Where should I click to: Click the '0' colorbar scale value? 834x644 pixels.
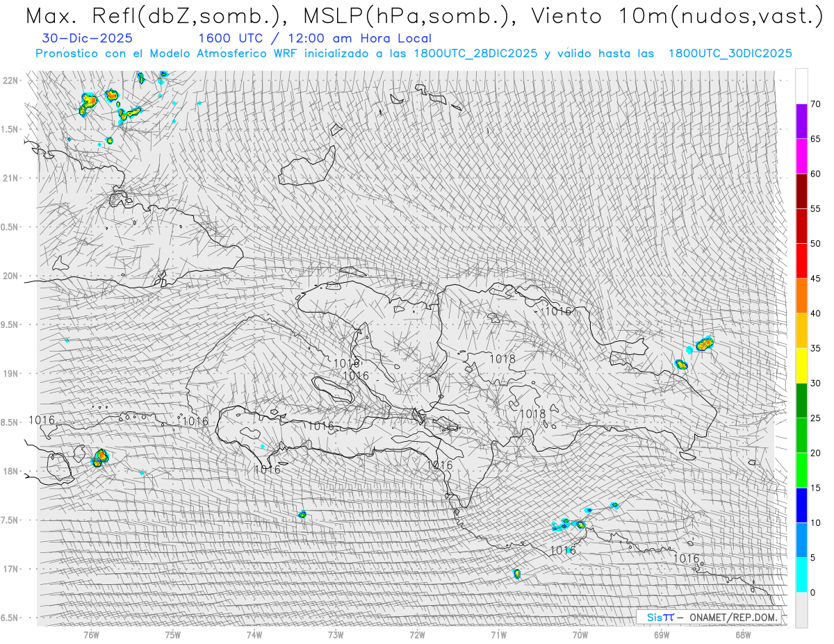click(x=812, y=592)
